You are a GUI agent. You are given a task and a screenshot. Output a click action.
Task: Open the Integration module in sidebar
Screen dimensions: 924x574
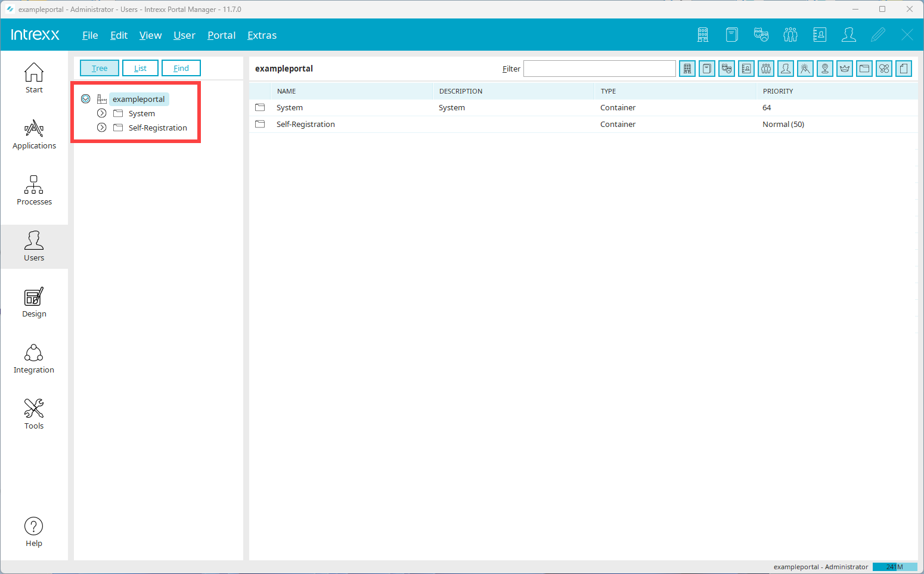[x=34, y=359]
